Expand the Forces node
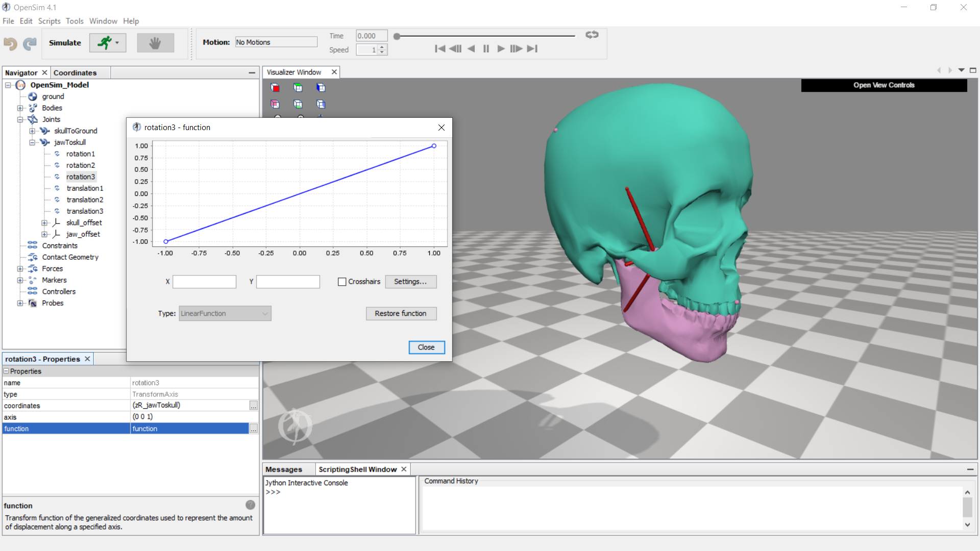This screenshot has height=551, width=980. (20, 269)
